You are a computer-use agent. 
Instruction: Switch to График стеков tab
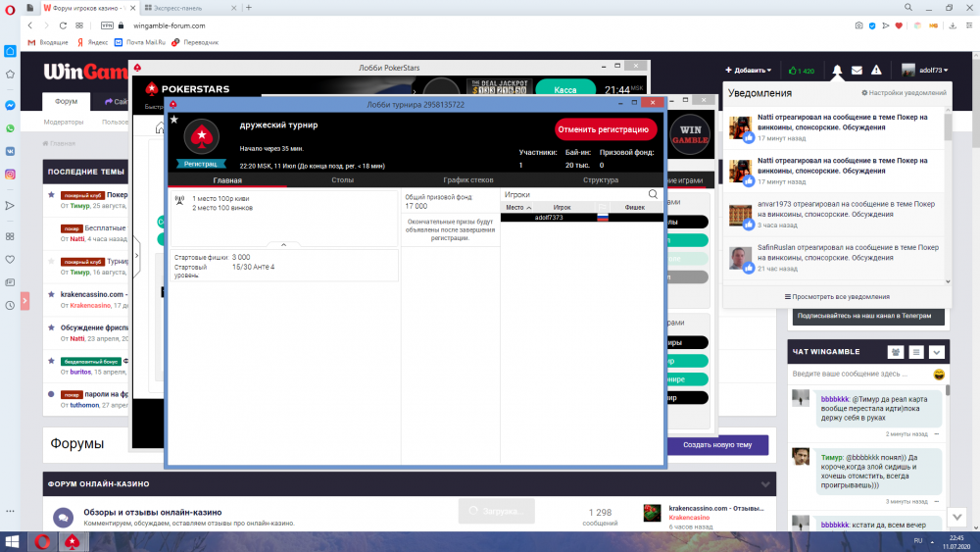point(468,180)
